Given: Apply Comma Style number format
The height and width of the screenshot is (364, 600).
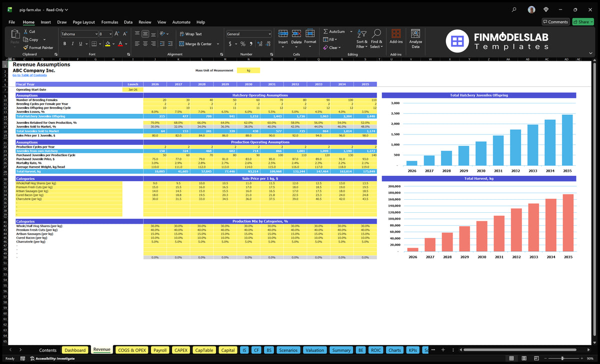Looking at the screenshot, I should [250, 44].
